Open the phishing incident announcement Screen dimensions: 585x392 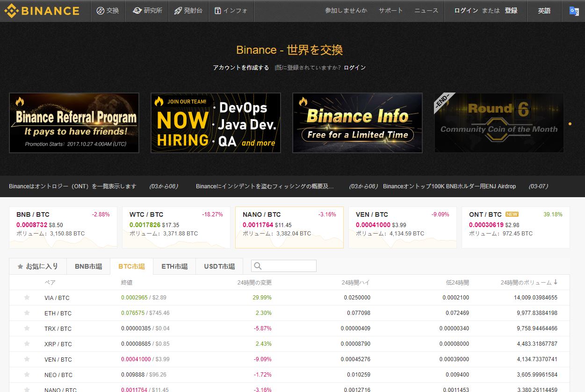pyautogui.click(x=265, y=186)
